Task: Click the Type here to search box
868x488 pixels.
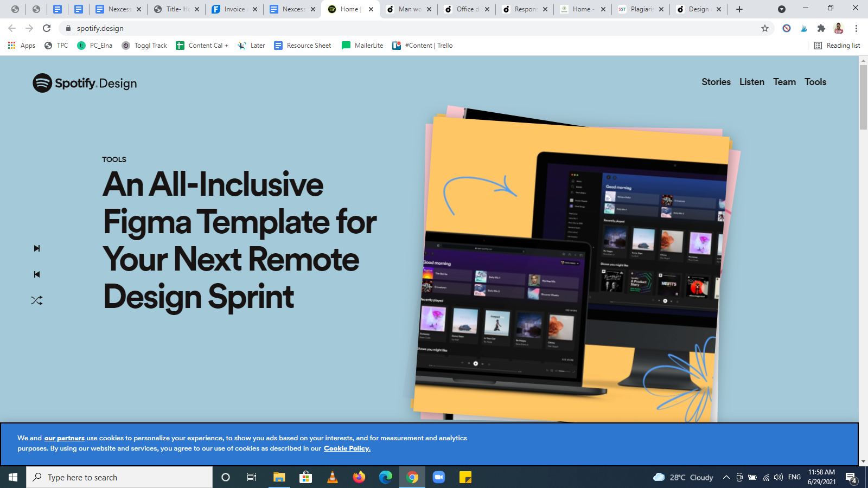Action: (x=119, y=477)
